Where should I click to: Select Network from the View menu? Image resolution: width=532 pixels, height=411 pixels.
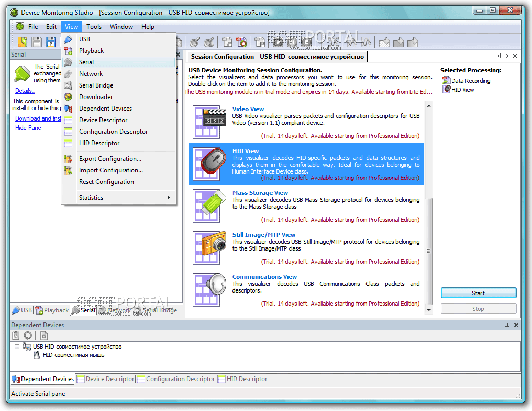coord(119,74)
